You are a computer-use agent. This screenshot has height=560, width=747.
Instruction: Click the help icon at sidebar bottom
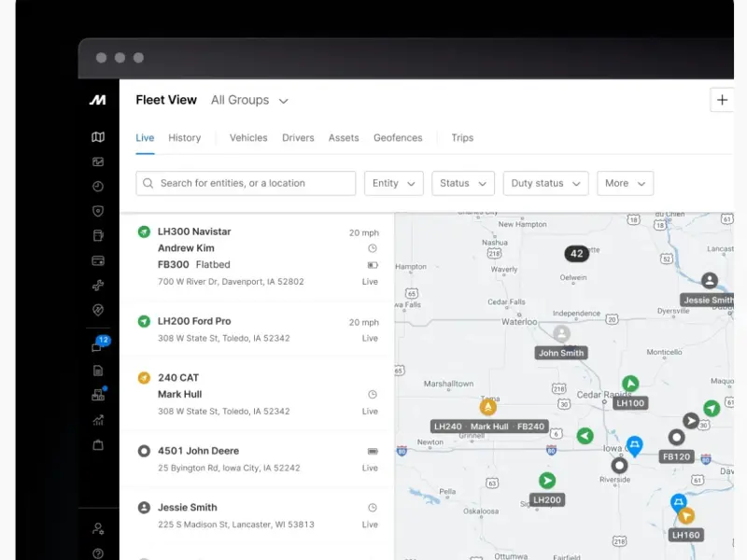[x=98, y=553]
